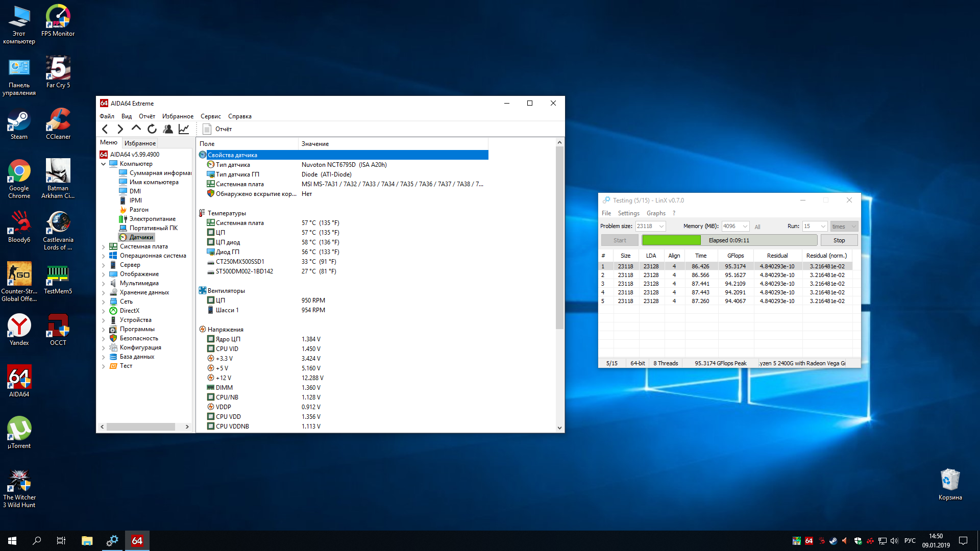
Task: Open the Сервис menu in AIDA64
Action: pyautogui.click(x=210, y=116)
